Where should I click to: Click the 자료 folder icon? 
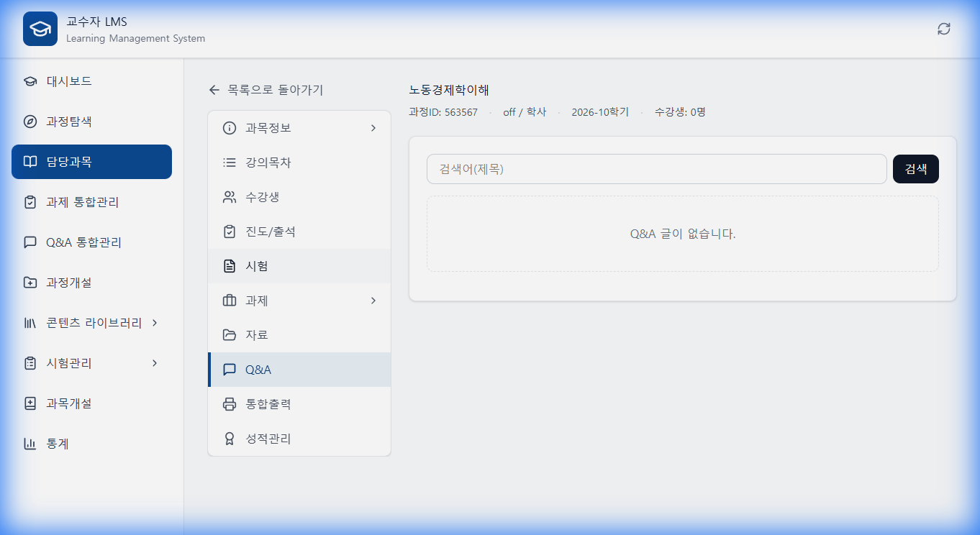pos(230,334)
